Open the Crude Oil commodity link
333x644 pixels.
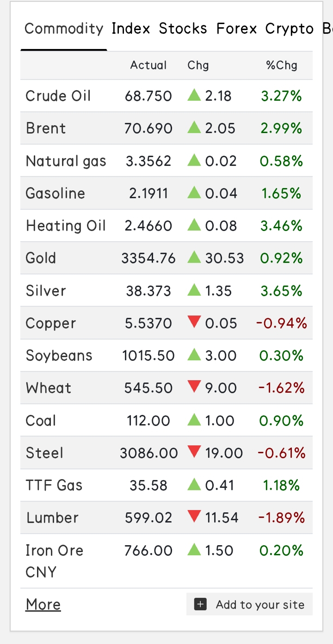click(58, 96)
